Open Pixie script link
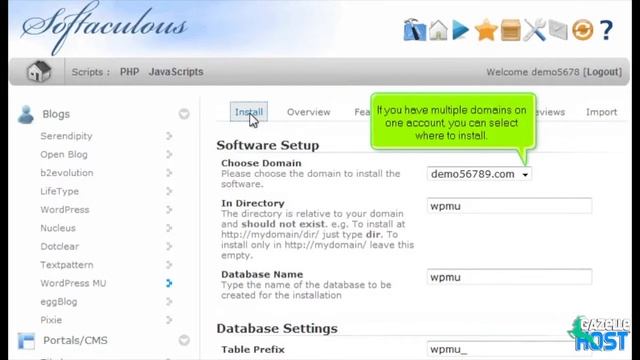Image resolution: width=640 pixels, height=360 pixels. [51, 320]
